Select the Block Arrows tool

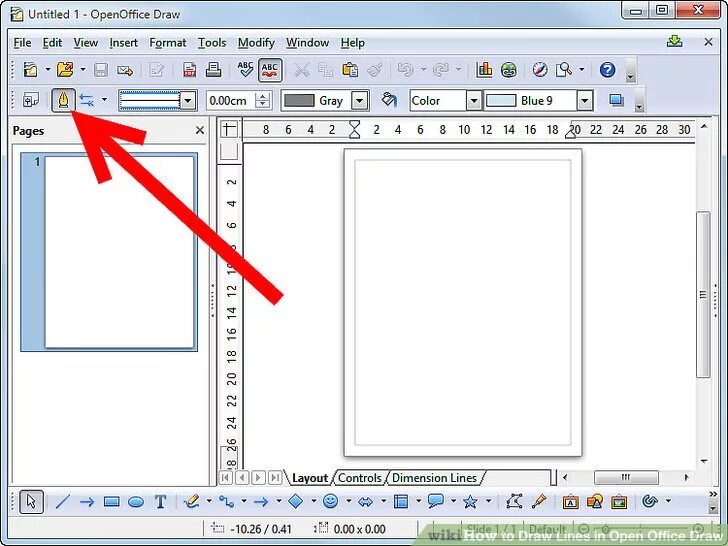tap(365, 501)
